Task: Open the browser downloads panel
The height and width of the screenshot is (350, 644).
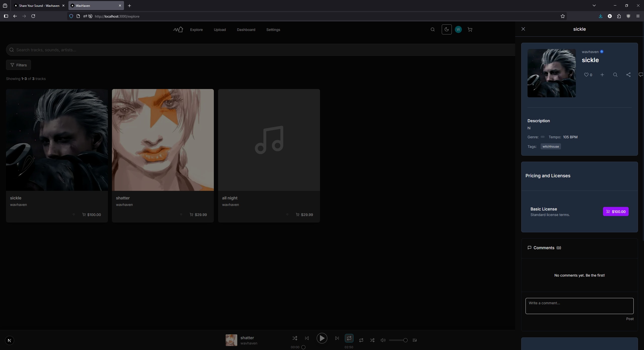Action: (601, 16)
